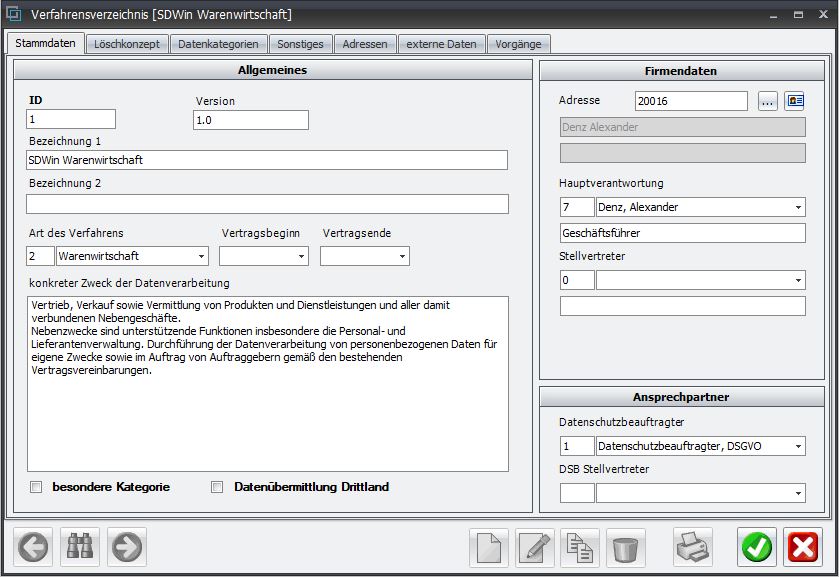839x577 pixels.
Task: Click the application icon in title bar
Action: click(x=14, y=14)
